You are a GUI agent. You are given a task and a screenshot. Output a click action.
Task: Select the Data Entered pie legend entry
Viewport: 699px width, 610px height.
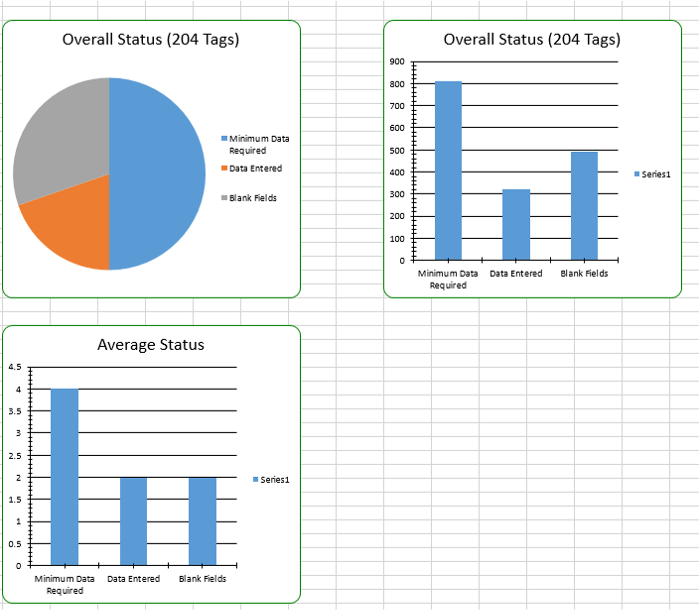click(255, 168)
